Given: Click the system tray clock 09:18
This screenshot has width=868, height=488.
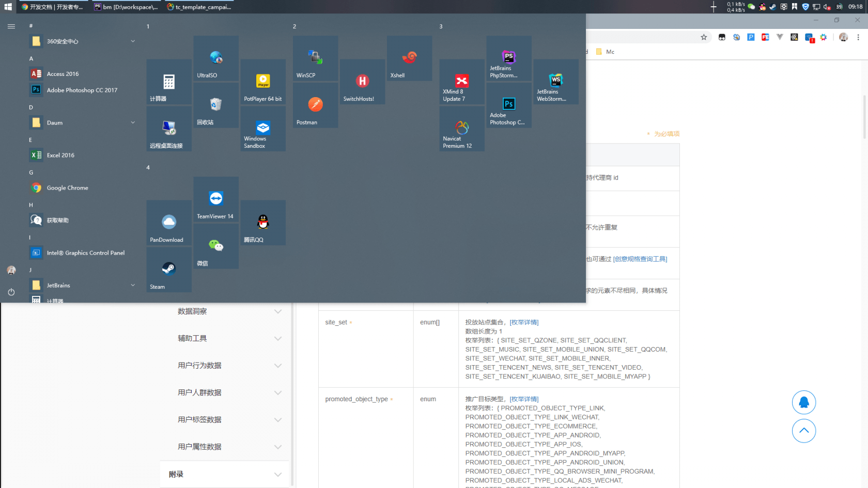Looking at the screenshot, I should (855, 7).
